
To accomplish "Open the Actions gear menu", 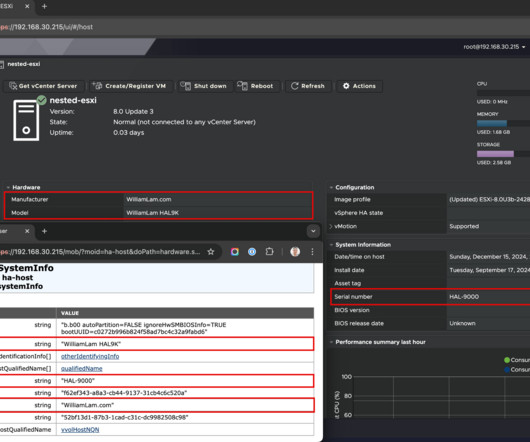I will click(x=359, y=86).
